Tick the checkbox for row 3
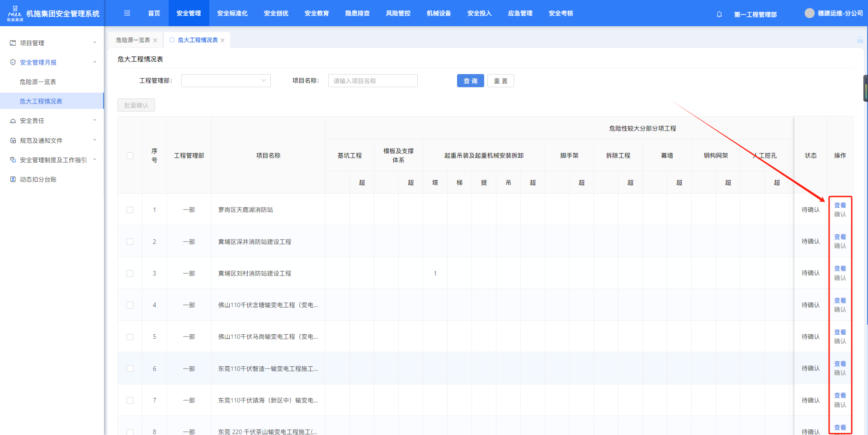The width and height of the screenshot is (868, 435). tap(130, 273)
